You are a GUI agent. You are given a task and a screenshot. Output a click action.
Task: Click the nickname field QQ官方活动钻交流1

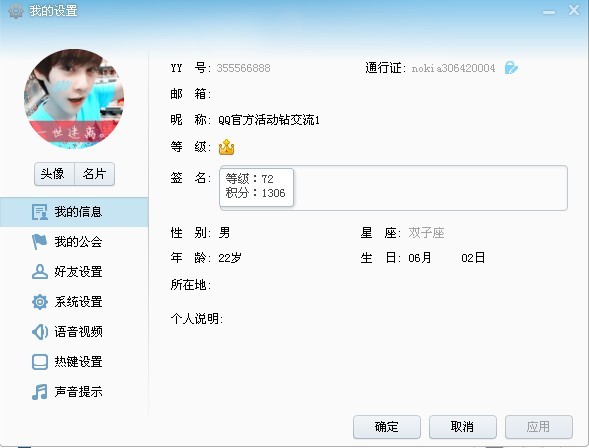click(x=269, y=120)
